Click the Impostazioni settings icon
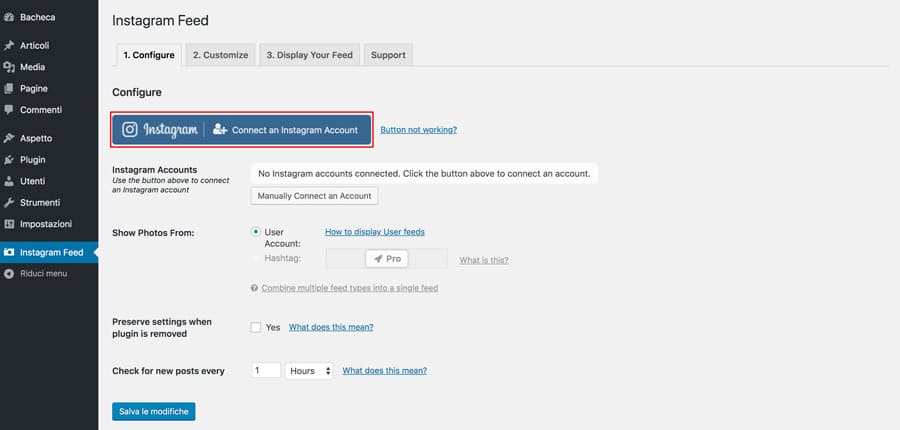Viewport: 900px width, 430px height. [x=9, y=224]
